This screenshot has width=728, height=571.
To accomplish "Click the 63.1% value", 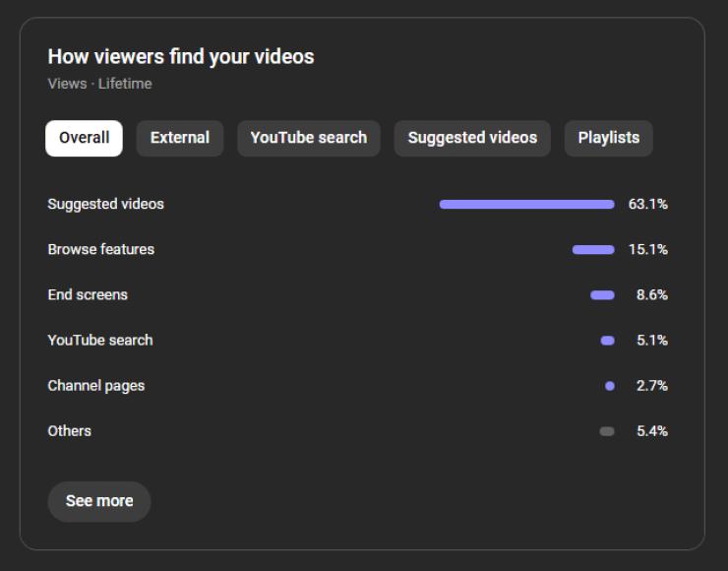I will click(647, 205).
